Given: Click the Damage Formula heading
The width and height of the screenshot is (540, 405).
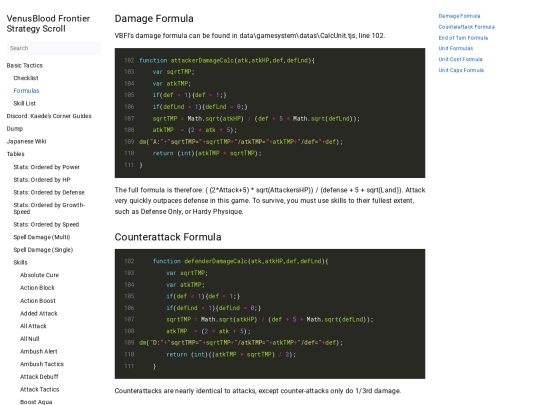Looking at the screenshot, I should tap(154, 19).
